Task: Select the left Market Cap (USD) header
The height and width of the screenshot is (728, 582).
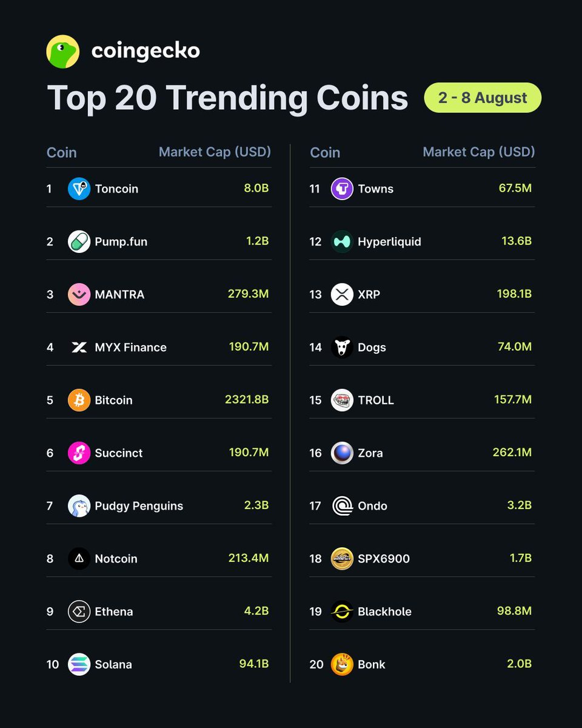Action: click(x=215, y=152)
